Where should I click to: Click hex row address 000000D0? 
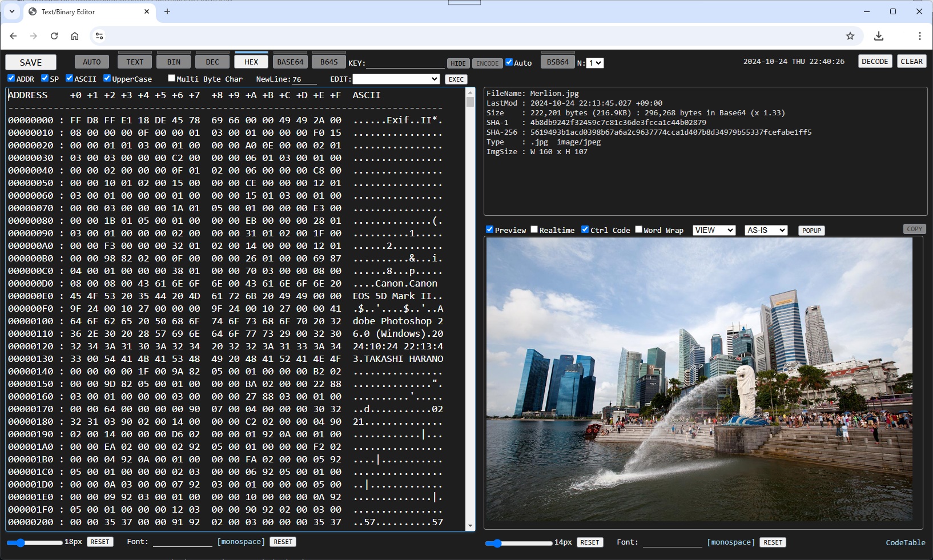point(31,283)
